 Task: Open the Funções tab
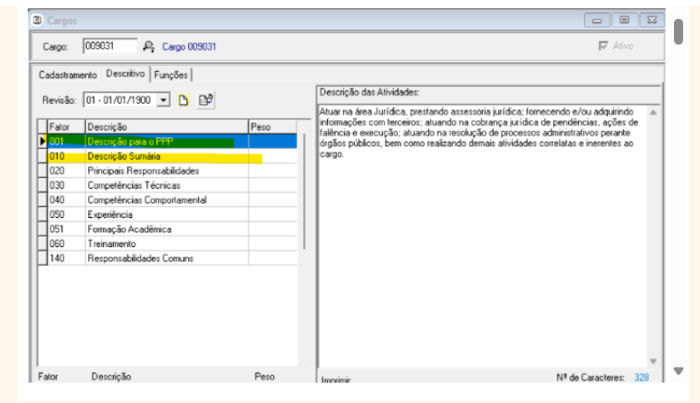pyautogui.click(x=171, y=75)
